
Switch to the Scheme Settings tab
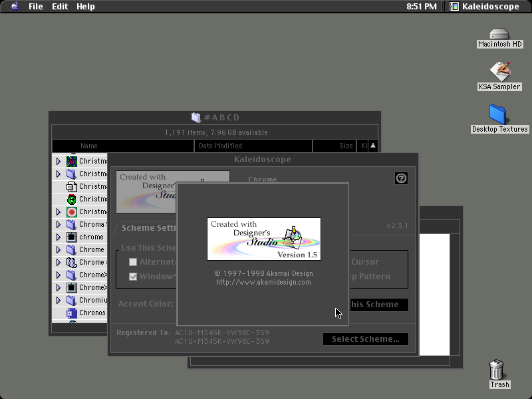click(x=148, y=227)
